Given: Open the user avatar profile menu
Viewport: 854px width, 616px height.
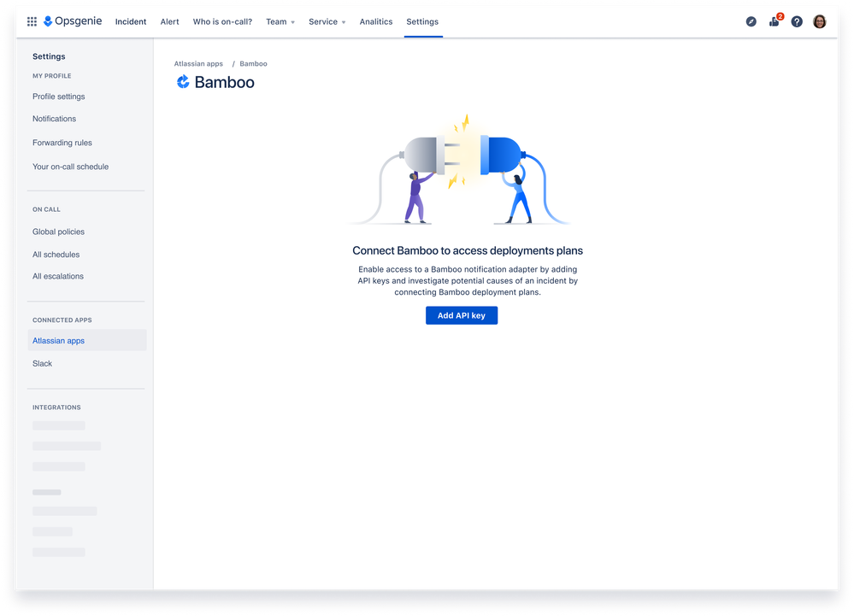Looking at the screenshot, I should click(820, 21).
